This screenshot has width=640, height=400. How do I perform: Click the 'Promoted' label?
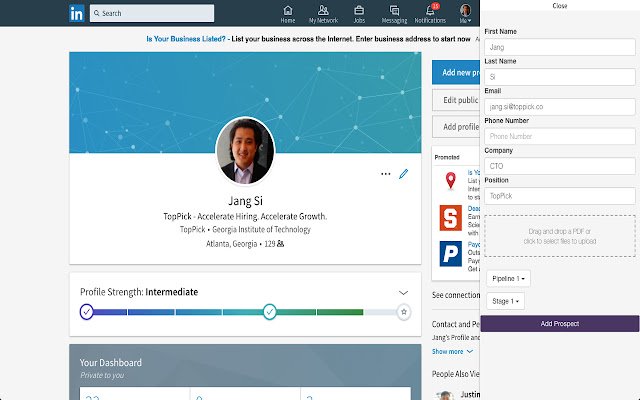[x=447, y=157]
